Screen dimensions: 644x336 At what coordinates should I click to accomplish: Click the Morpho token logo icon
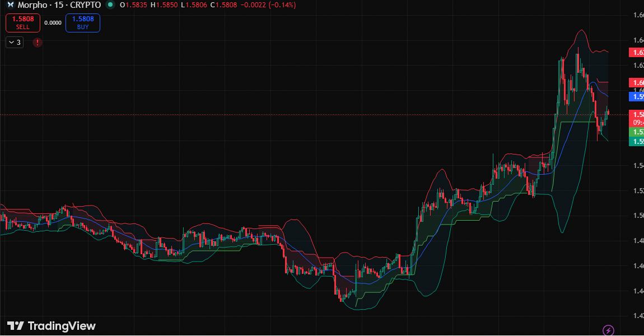10,5
